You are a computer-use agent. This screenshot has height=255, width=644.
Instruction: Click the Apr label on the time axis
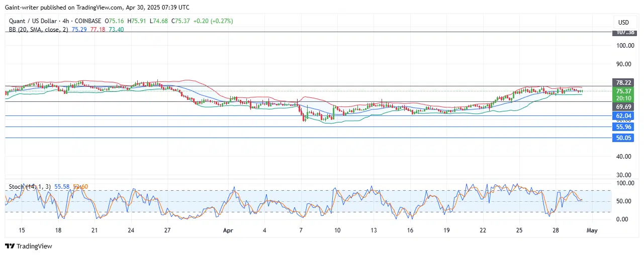[x=229, y=230]
